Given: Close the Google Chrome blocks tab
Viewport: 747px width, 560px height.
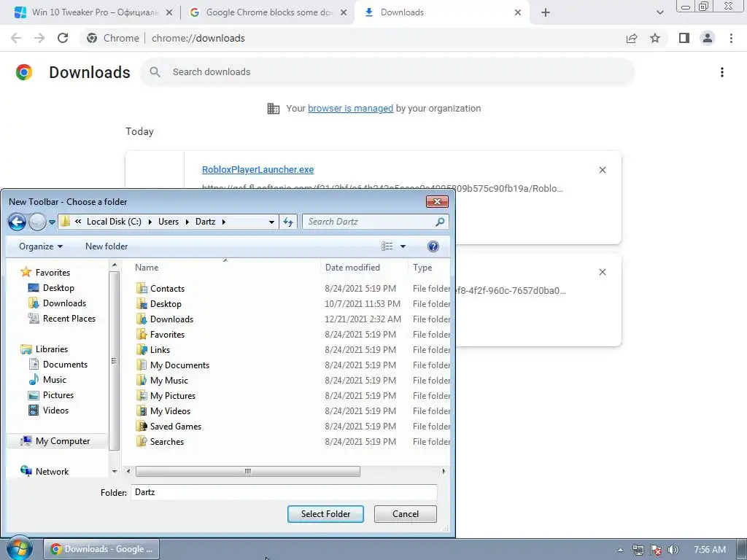Looking at the screenshot, I should click(x=344, y=12).
